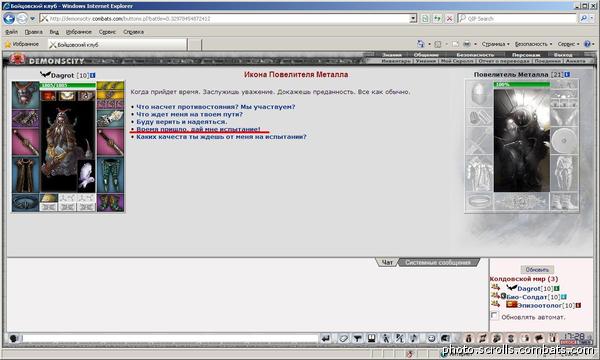600x360 pixels.
Task: Switch to the Чат tab
Action: click(387, 262)
